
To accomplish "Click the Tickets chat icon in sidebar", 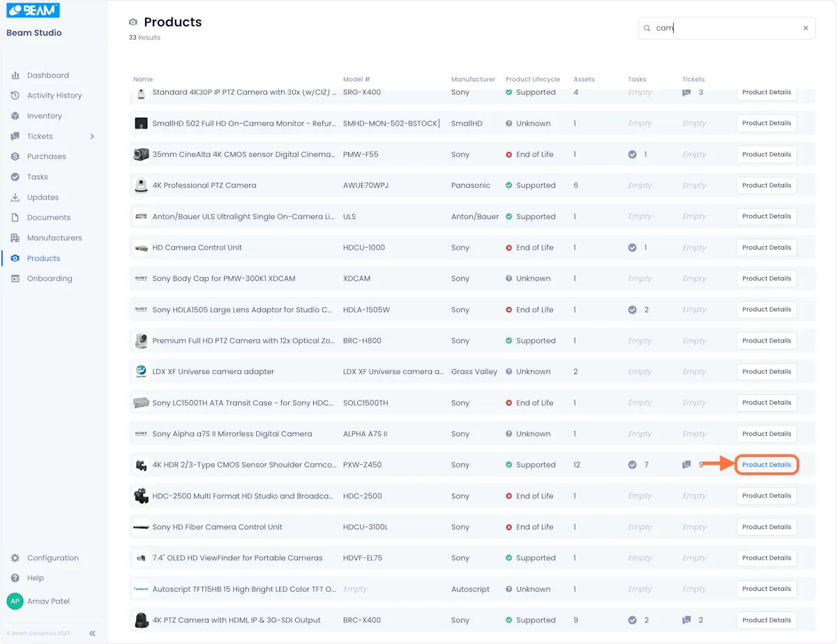I will [15, 136].
